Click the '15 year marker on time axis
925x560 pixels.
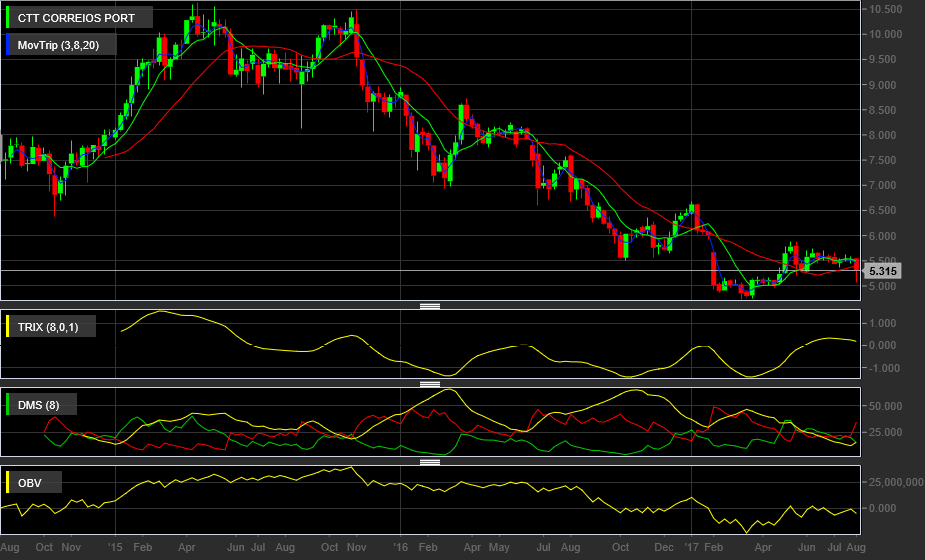[115, 549]
